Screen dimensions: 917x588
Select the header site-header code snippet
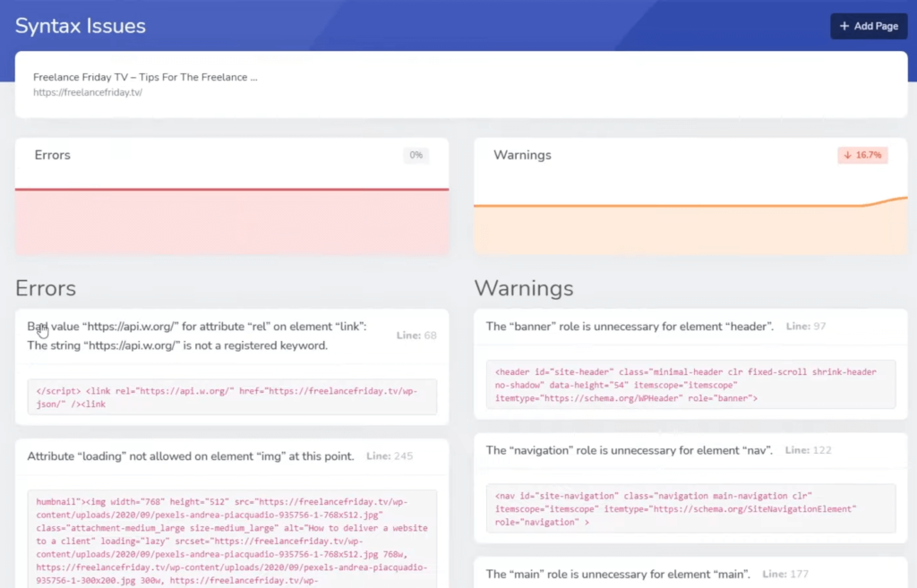690,385
